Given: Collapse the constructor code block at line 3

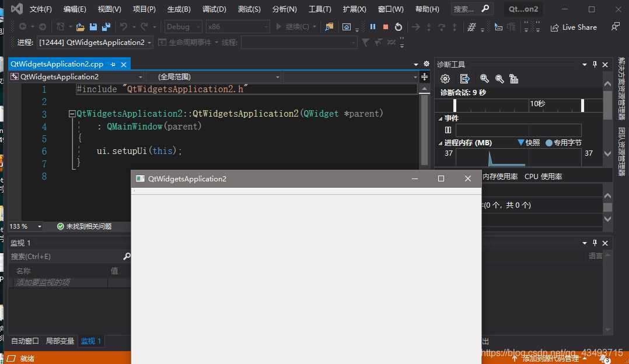Looking at the screenshot, I should click(72, 114).
